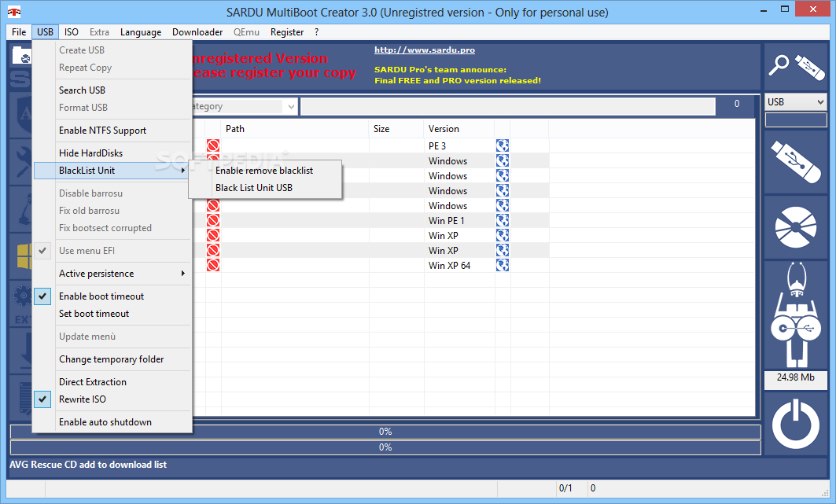
Task: Open the ISO menu
Action: [x=72, y=32]
